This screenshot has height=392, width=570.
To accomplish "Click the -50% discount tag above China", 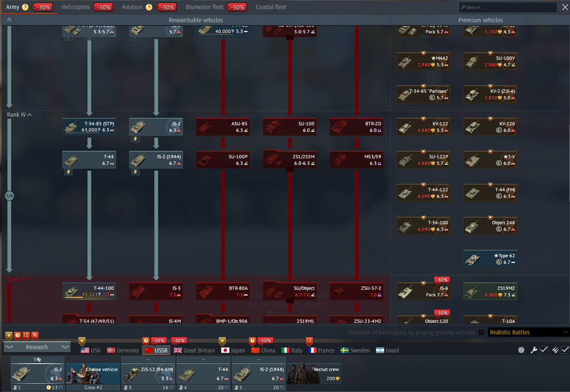I will (x=266, y=340).
